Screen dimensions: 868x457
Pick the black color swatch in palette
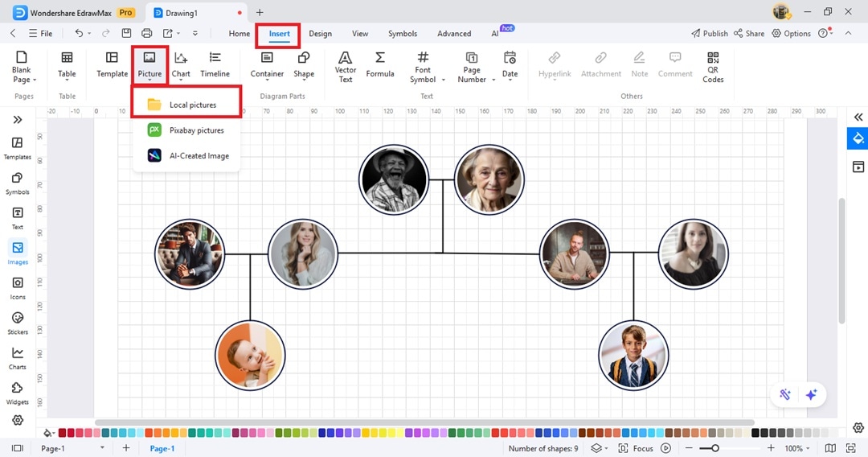pyautogui.click(x=755, y=433)
